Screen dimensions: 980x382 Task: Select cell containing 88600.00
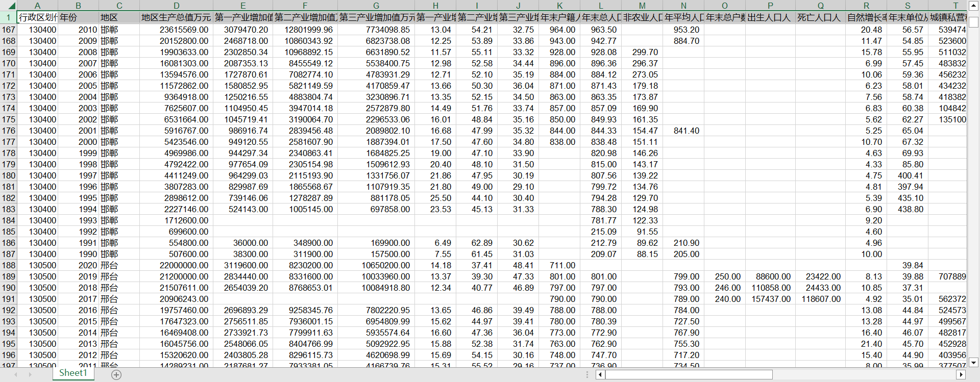tap(770, 276)
